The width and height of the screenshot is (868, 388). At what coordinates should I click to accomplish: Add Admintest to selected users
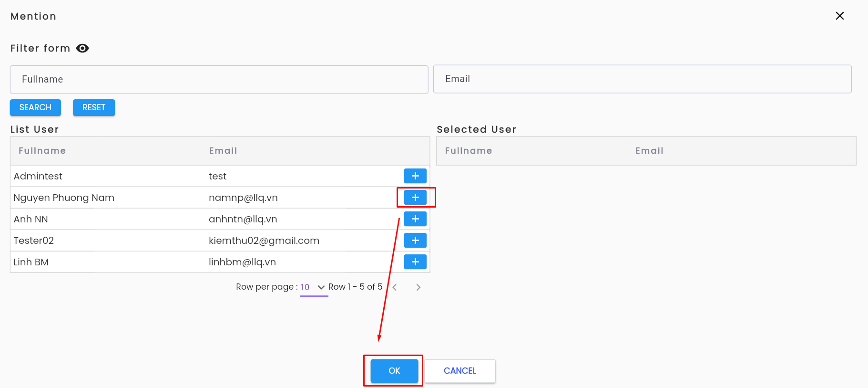[x=415, y=176]
